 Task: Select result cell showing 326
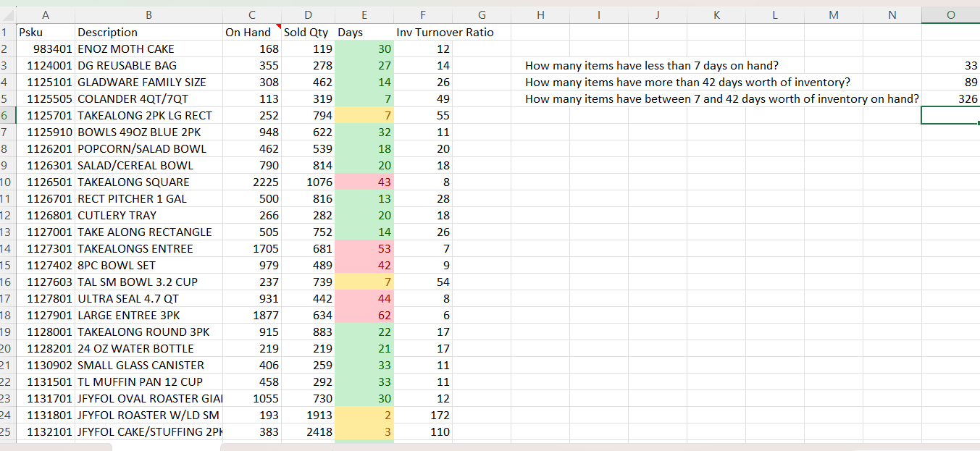point(950,98)
